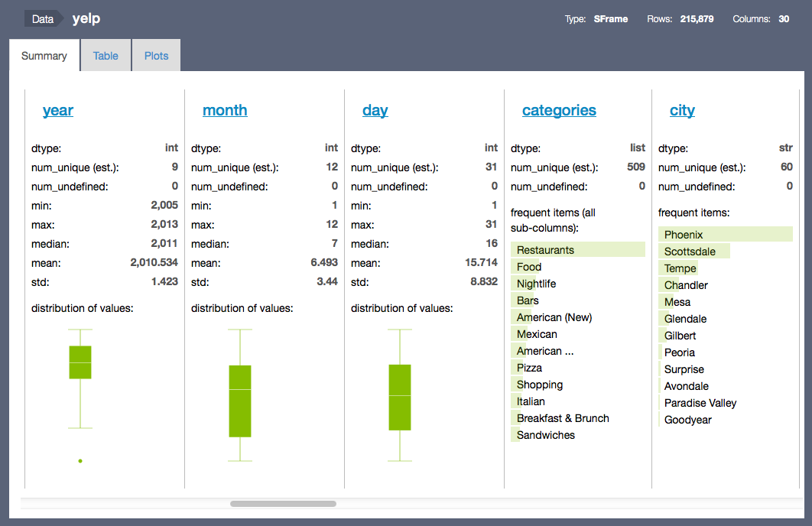Click Nightlife in frequent categories
This screenshot has width=812, height=526.
click(x=536, y=284)
